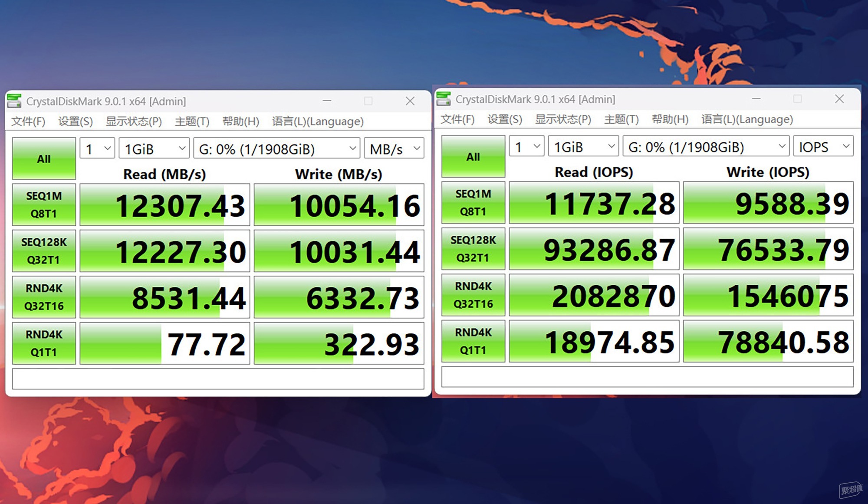Open 显示状态(P) menu in right window
Viewport: 868px width, 504px height.
pyautogui.click(x=563, y=119)
